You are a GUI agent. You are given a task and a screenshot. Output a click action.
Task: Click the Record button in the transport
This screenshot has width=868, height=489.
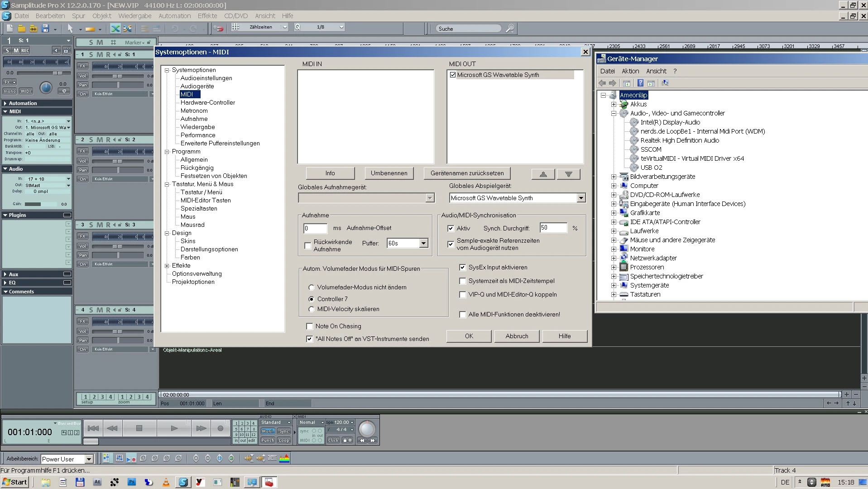point(221,428)
